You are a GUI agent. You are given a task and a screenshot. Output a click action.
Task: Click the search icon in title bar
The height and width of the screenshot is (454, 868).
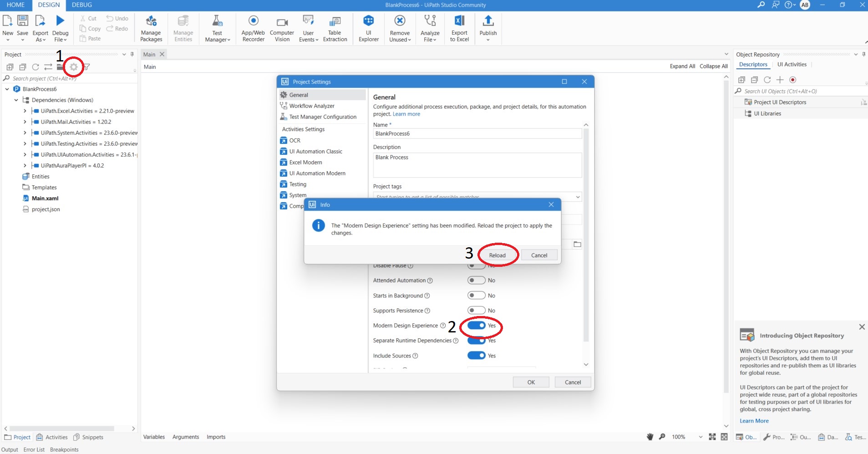761,5
